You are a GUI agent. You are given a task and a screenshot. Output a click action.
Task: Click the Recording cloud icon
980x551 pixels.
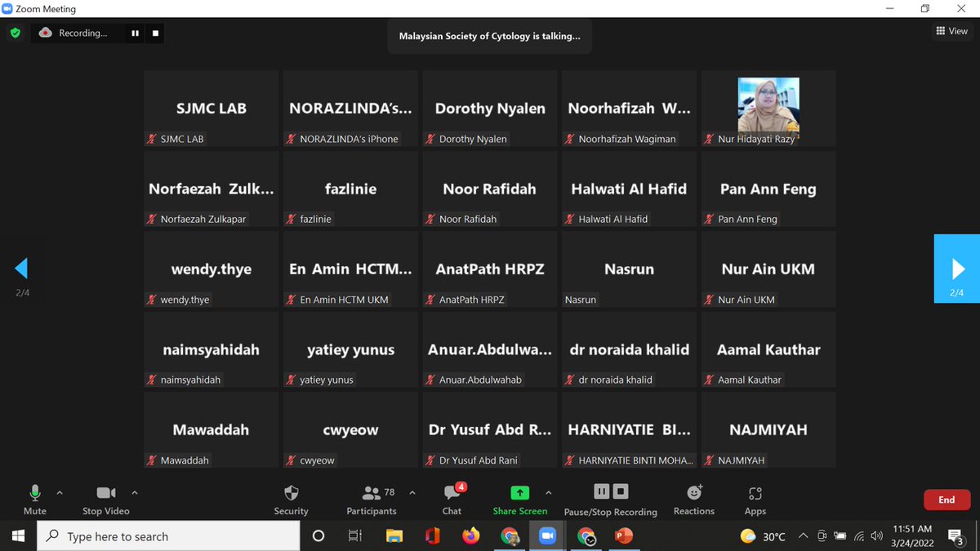click(x=46, y=33)
